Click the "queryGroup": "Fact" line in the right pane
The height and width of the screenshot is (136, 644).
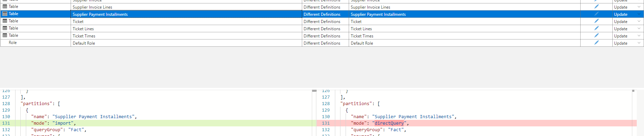[x=379, y=129]
